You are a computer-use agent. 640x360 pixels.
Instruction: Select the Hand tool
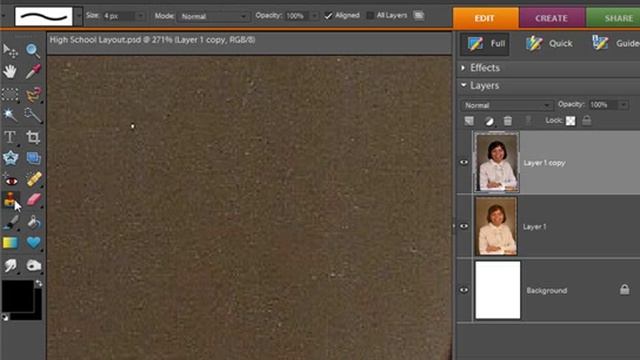pos(10,72)
